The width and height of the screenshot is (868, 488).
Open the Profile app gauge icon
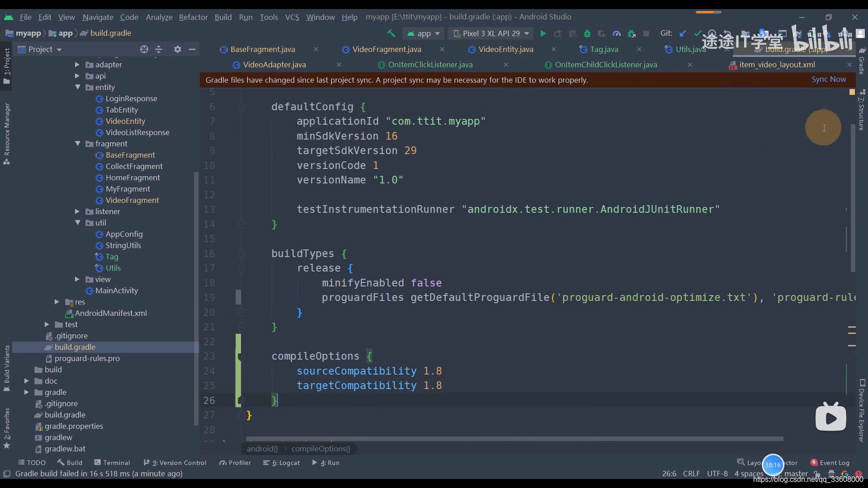(617, 33)
